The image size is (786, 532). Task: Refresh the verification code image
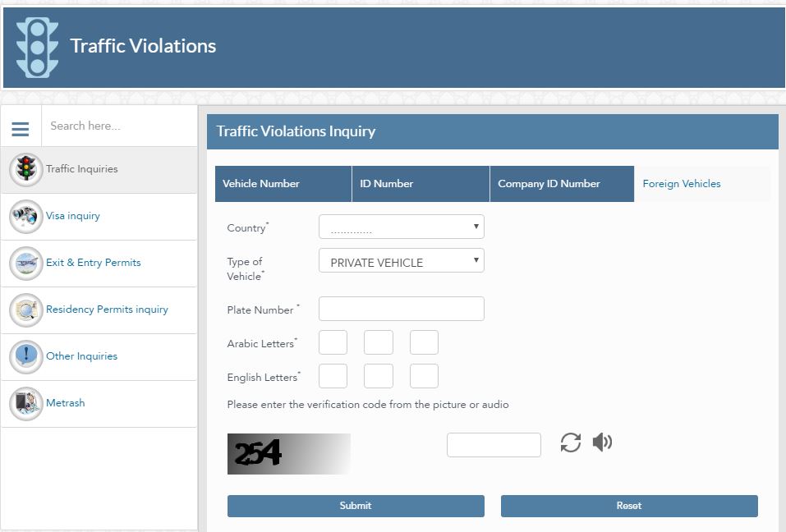click(570, 443)
